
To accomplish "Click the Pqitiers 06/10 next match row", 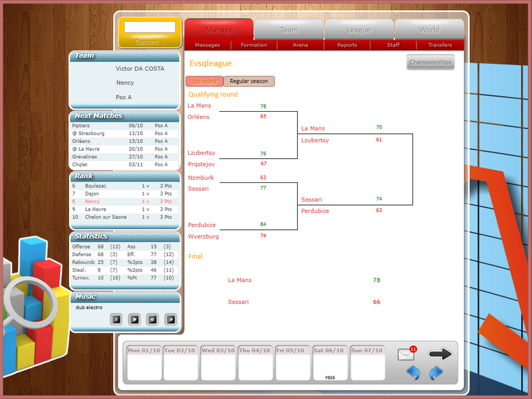I will [x=124, y=126].
